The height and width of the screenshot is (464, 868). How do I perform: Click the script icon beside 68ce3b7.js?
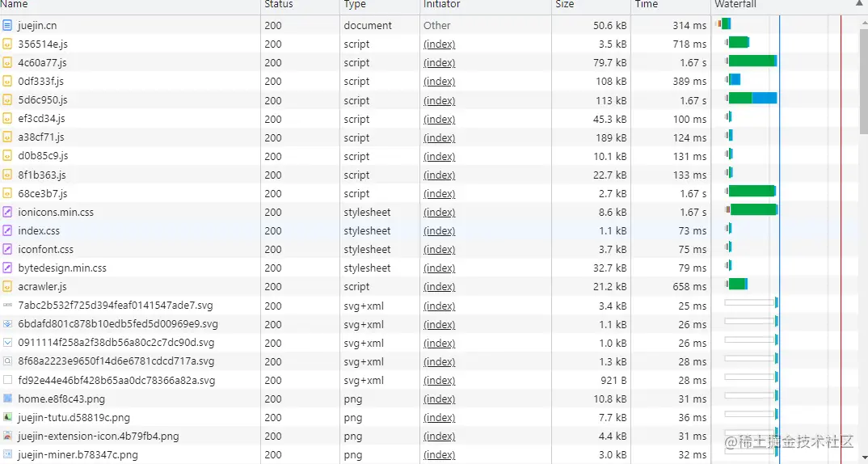[x=7, y=193]
